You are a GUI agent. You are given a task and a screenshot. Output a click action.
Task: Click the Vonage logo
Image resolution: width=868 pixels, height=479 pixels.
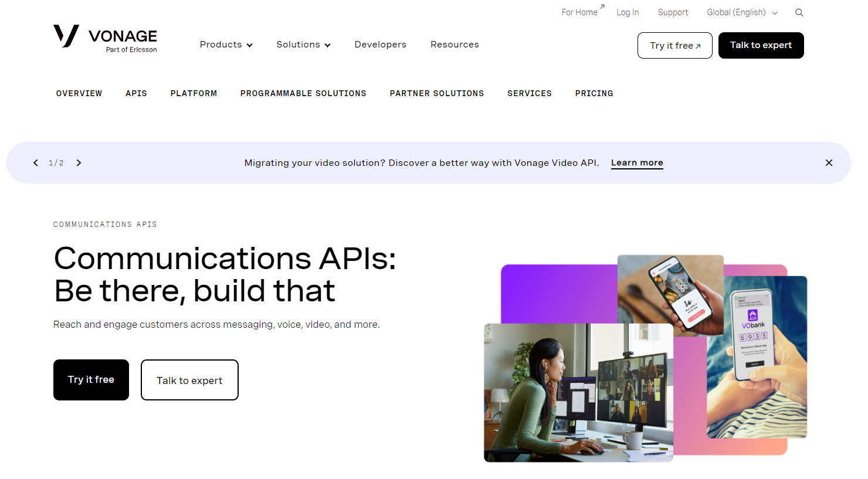click(106, 39)
